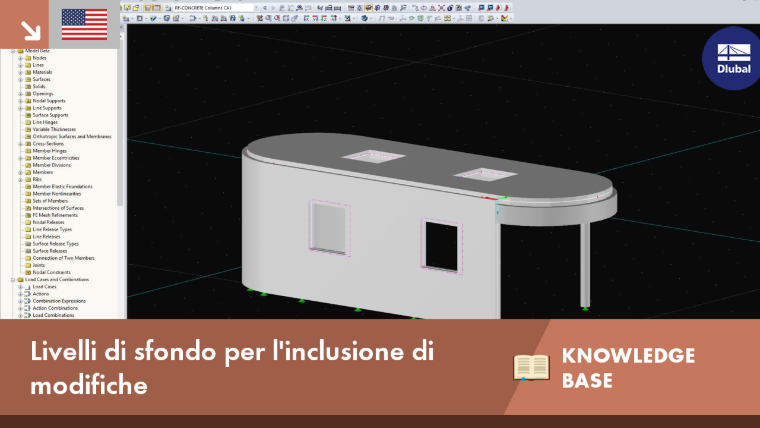Select Line Release Types item

coord(52,229)
